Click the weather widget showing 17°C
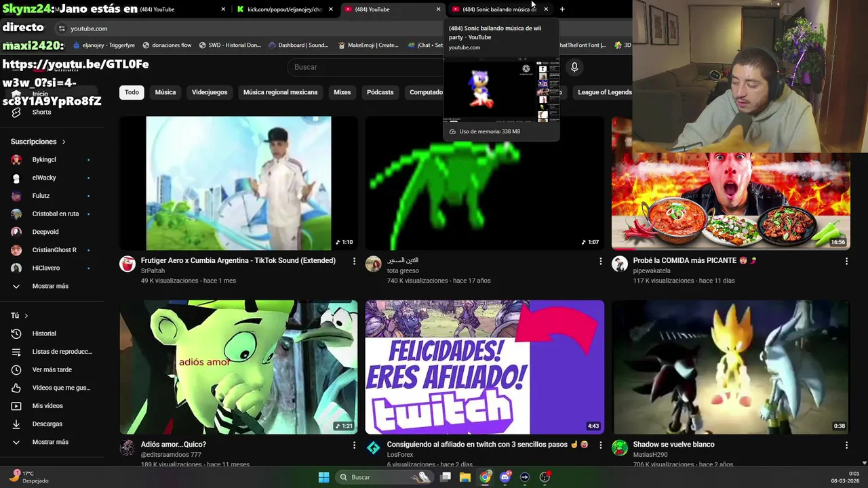 click(28, 477)
